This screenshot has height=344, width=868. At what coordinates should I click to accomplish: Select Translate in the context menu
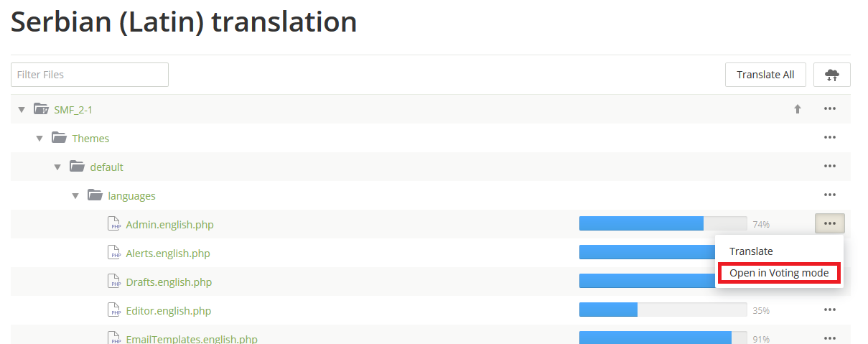tap(751, 251)
